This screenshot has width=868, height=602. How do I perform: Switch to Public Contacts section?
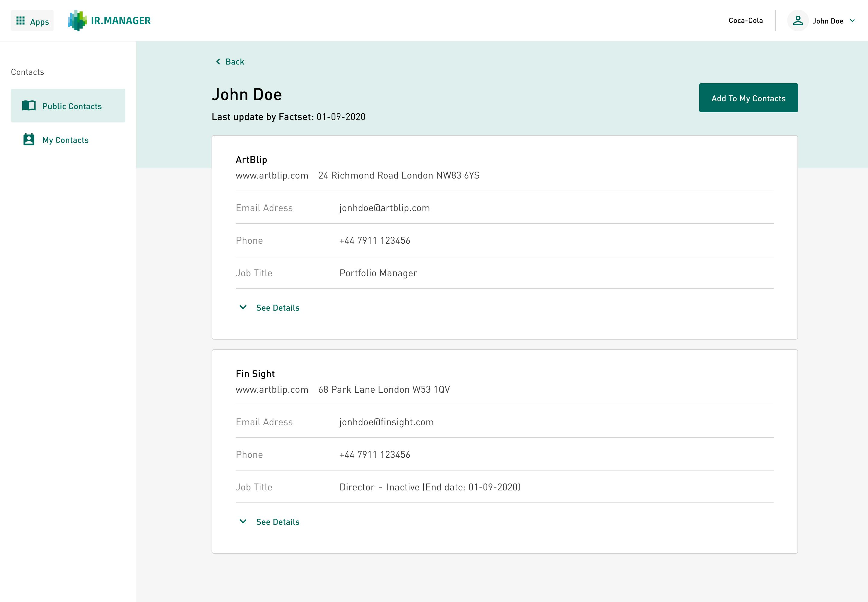coord(72,106)
